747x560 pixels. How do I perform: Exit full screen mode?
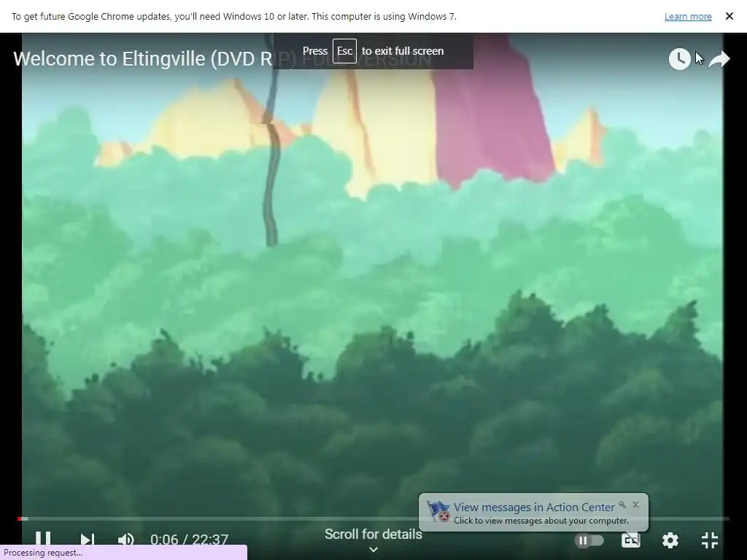point(710,540)
